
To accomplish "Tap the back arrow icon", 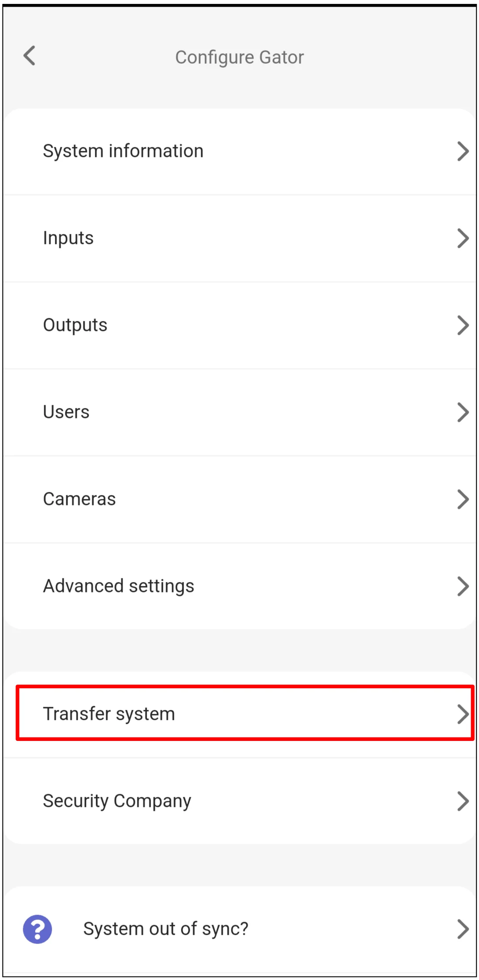I will point(29,56).
